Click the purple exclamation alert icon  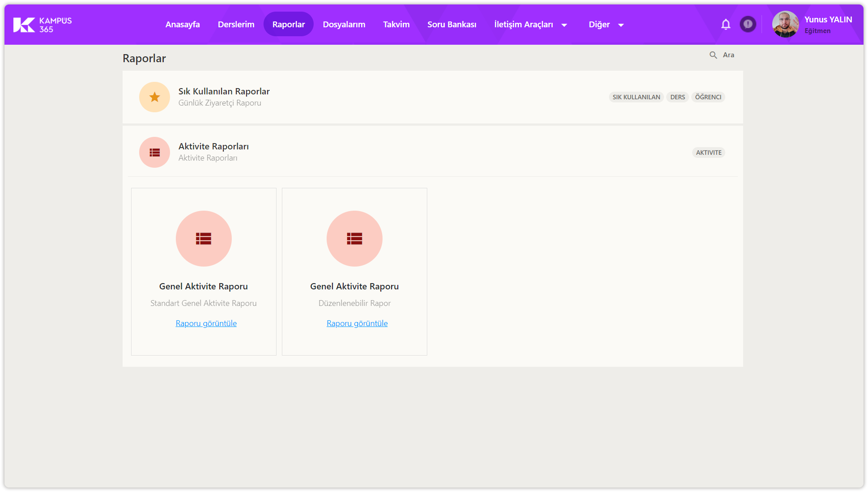[748, 24]
